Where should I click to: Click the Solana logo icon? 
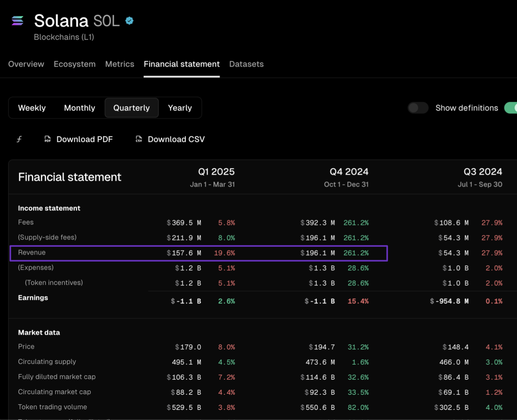[18, 21]
